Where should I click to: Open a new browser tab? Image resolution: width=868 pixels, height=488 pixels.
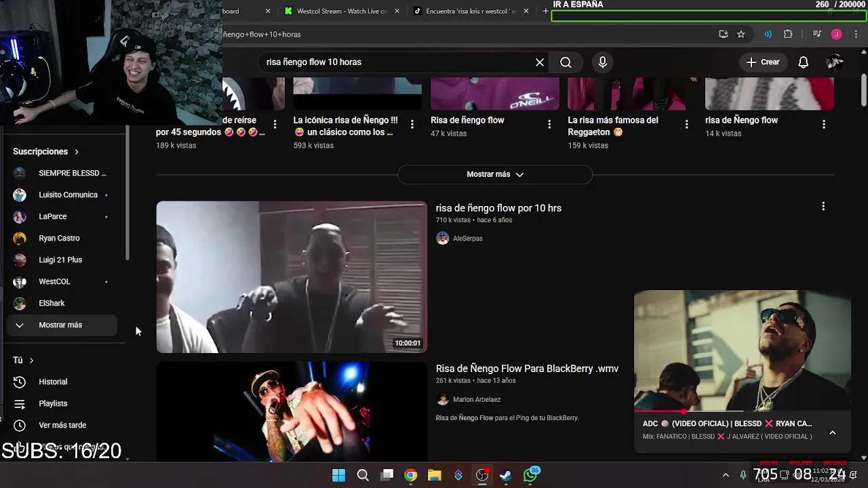545,11
